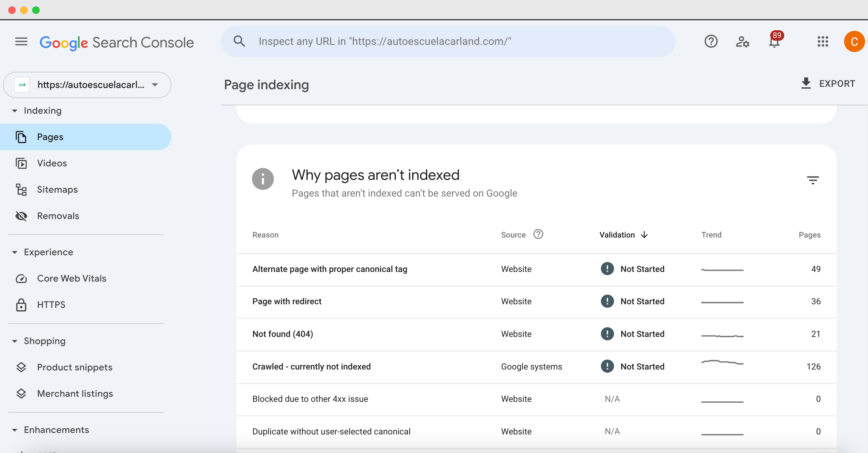Collapse the Indexing section
The image size is (868, 453).
(14, 110)
